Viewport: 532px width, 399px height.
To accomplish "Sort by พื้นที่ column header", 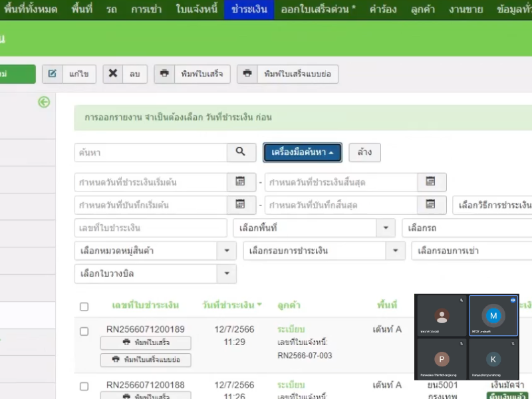I will (387, 305).
